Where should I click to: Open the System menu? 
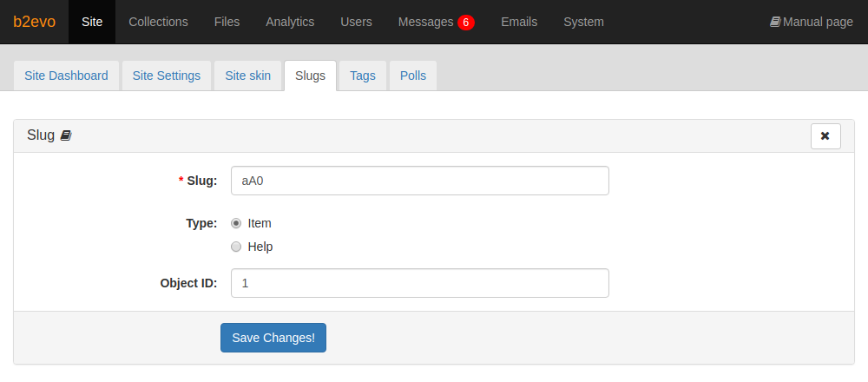(583, 22)
